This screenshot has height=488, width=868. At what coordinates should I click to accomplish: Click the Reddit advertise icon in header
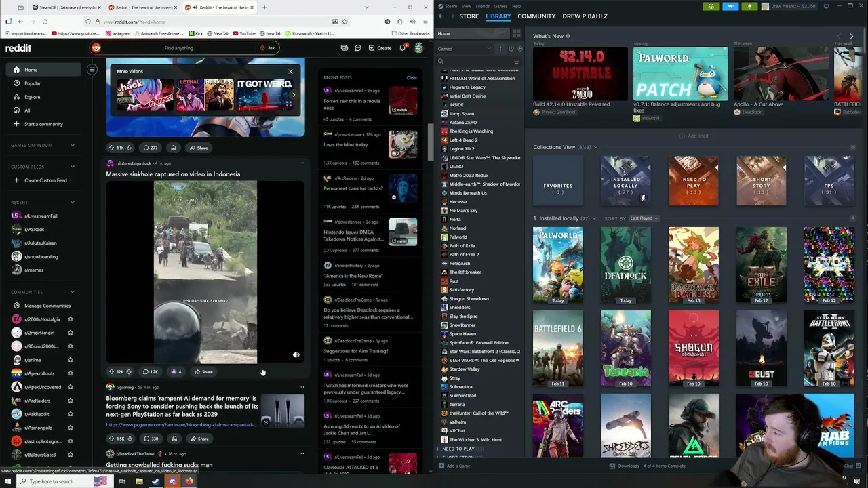[x=344, y=48]
